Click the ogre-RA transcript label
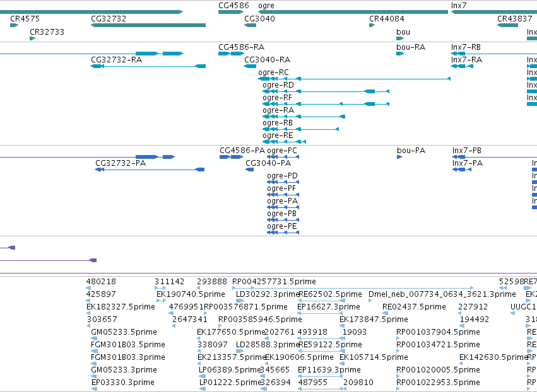 point(278,110)
